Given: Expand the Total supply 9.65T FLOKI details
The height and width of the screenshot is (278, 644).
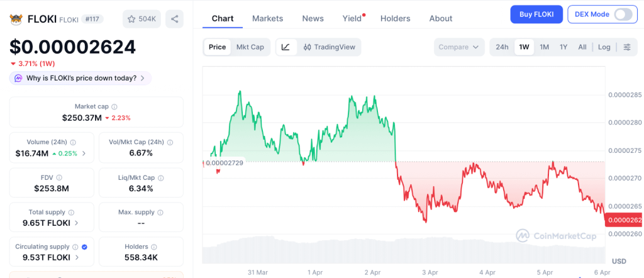Looking at the screenshot, I should (77, 223).
